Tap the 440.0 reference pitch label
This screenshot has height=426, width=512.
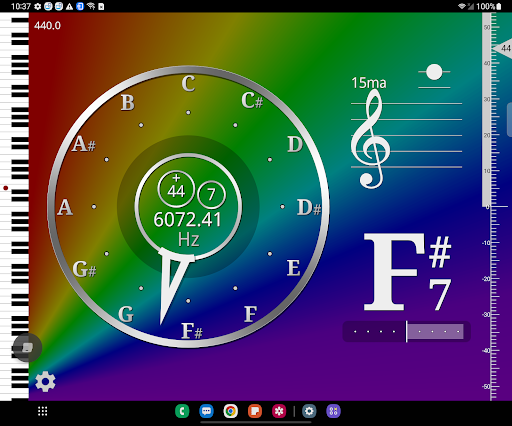point(47,26)
